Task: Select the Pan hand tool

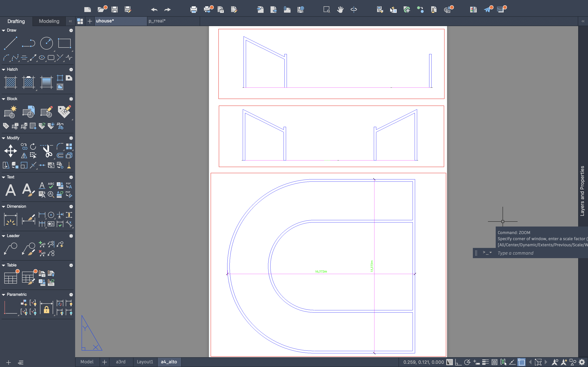Action: coord(340,9)
